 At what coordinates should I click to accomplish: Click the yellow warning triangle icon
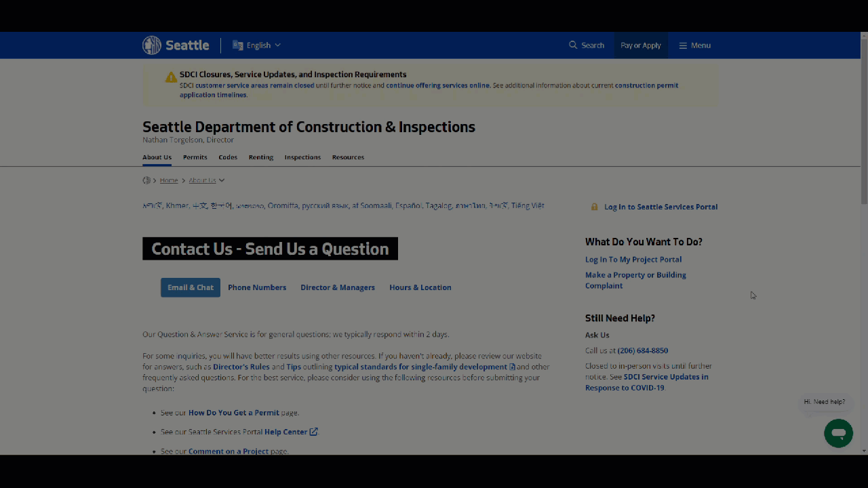click(171, 77)
